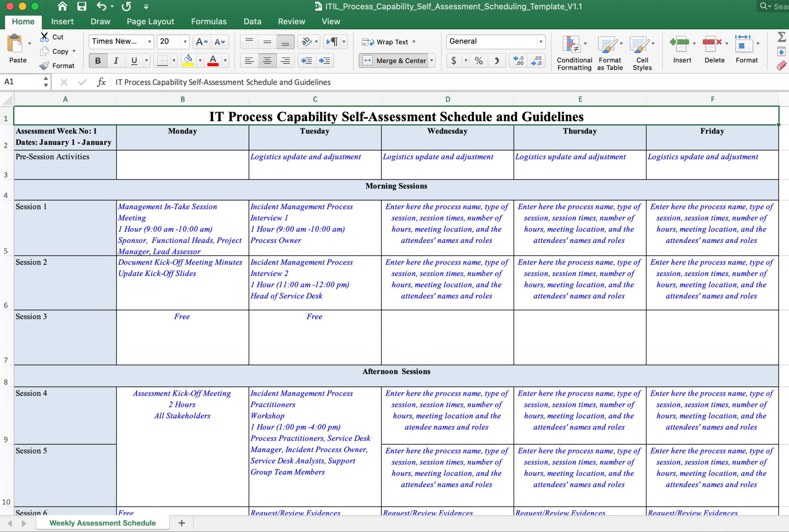The height and width of the screenshot is (532, 789).
Task: Switch to the Formulas ribbon tab
Action: [208, 22]
